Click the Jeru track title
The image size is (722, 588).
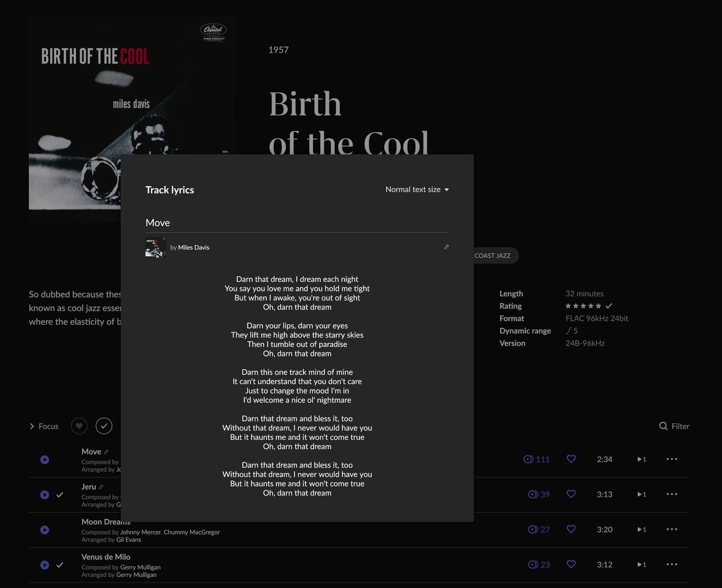89,486
